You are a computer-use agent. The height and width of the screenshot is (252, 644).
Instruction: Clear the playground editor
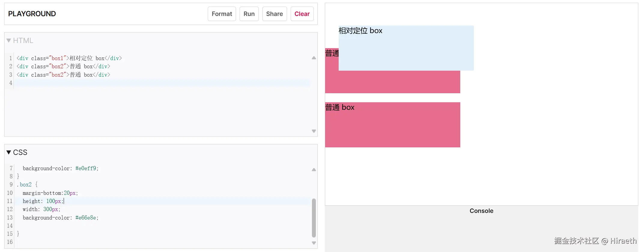point(302,14)
